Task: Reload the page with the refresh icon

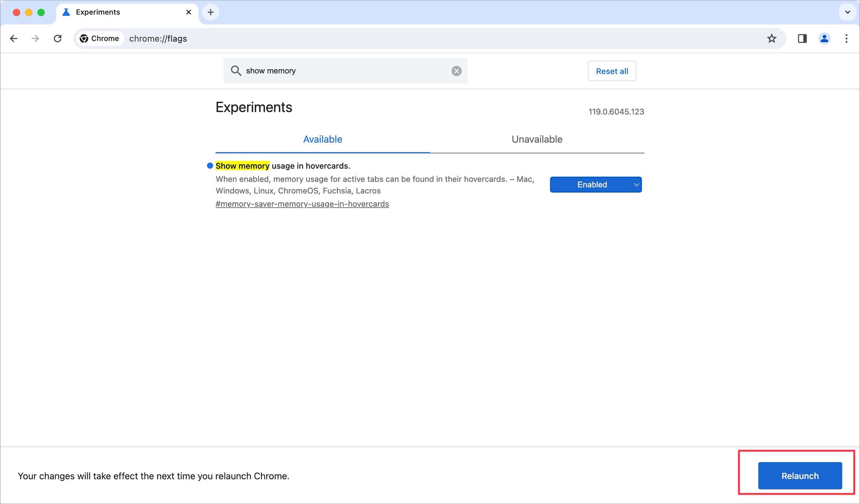Action: click(x=58, y=39)
